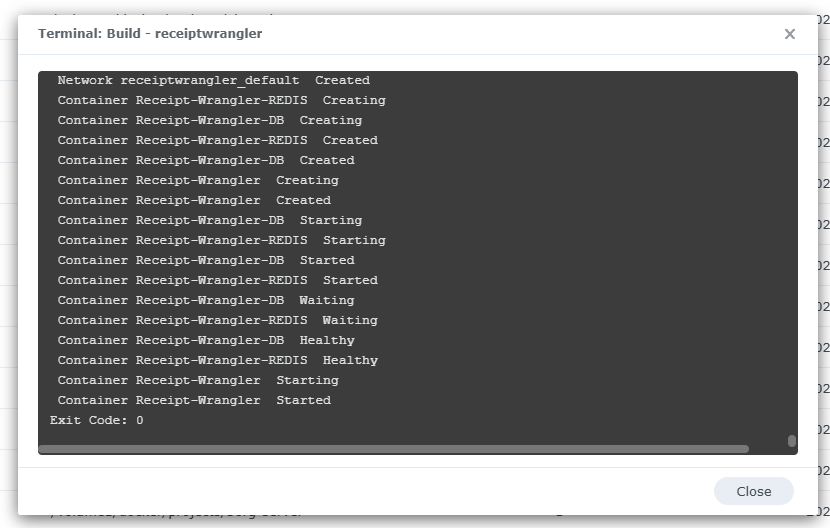Dismiss the terminal dialog with the X icon
This screenshot has height=528, width=830.
789,34
